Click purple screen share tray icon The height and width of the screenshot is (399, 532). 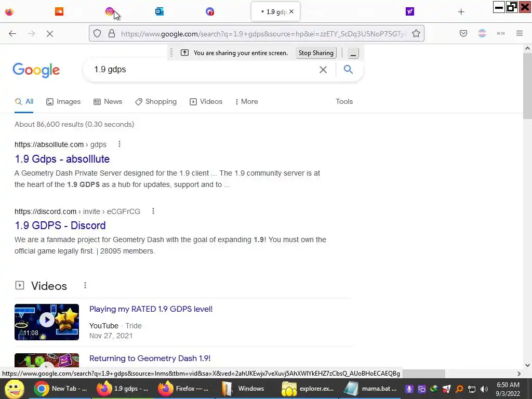tap(422, 389)
